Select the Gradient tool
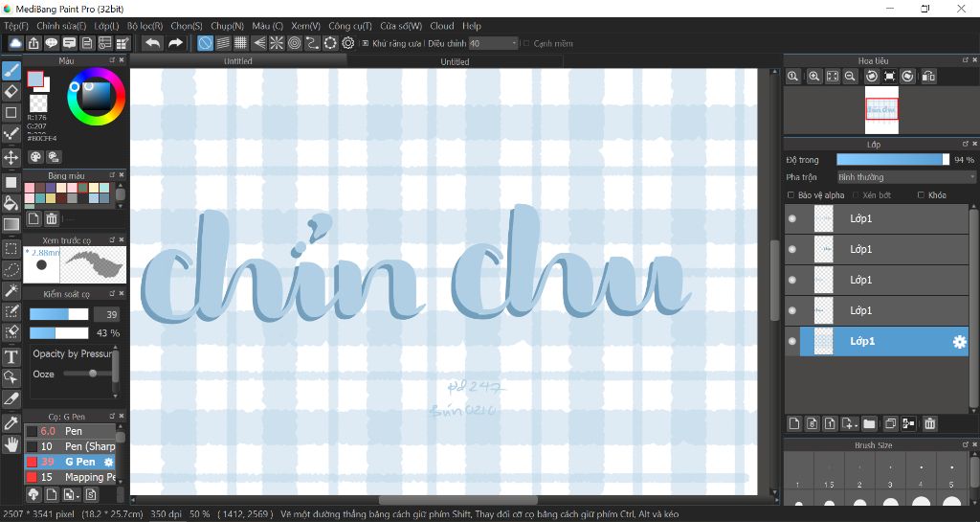The height and width of the screenshot is (522, 980). (x=11, y=224)
